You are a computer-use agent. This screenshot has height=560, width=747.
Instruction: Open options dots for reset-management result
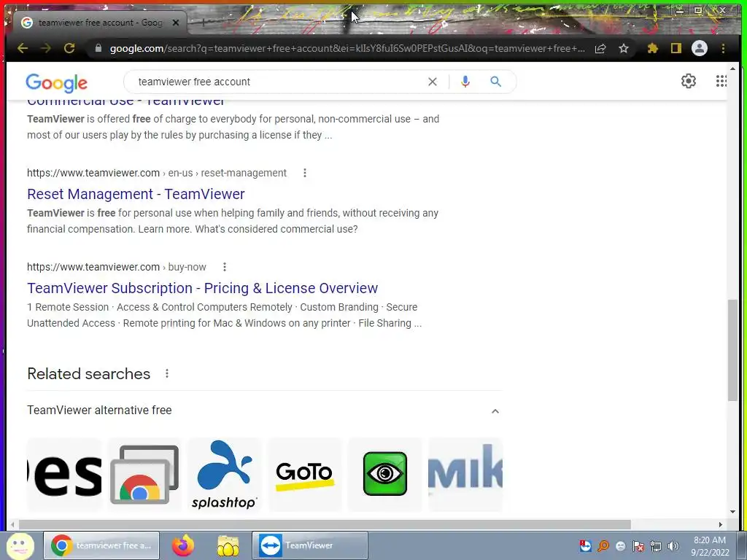(305, 173)
